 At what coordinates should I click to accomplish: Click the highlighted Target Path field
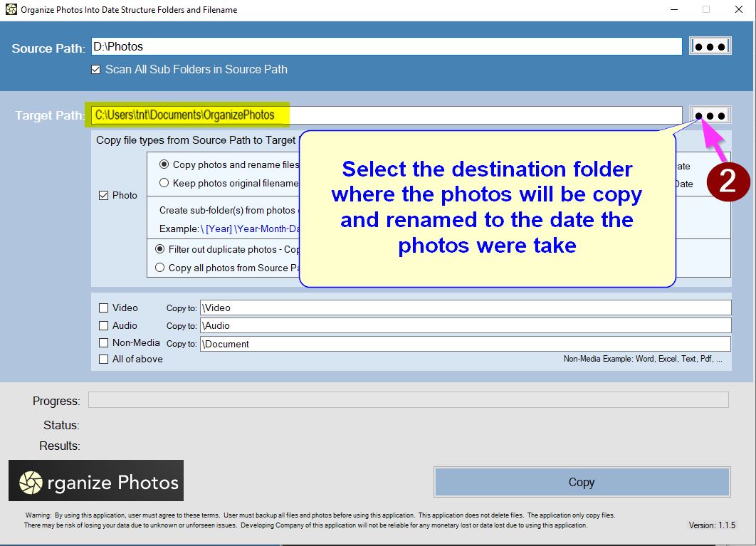pyautogui.click(x=386, y=115)
